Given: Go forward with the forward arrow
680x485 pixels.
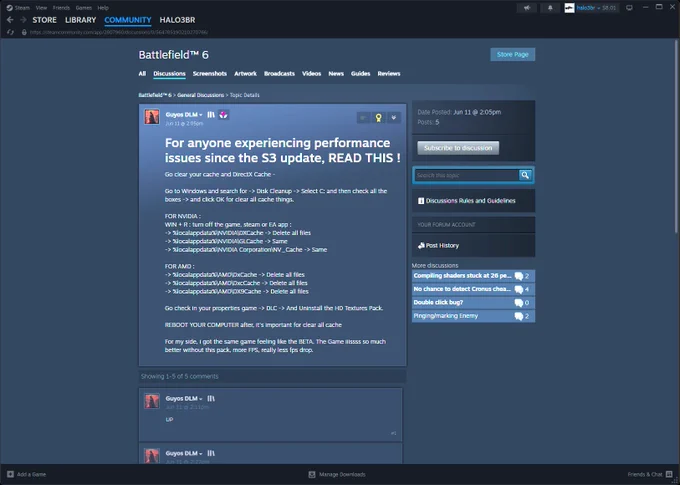Looking at the screenshot, I should (x=23, y=20).
